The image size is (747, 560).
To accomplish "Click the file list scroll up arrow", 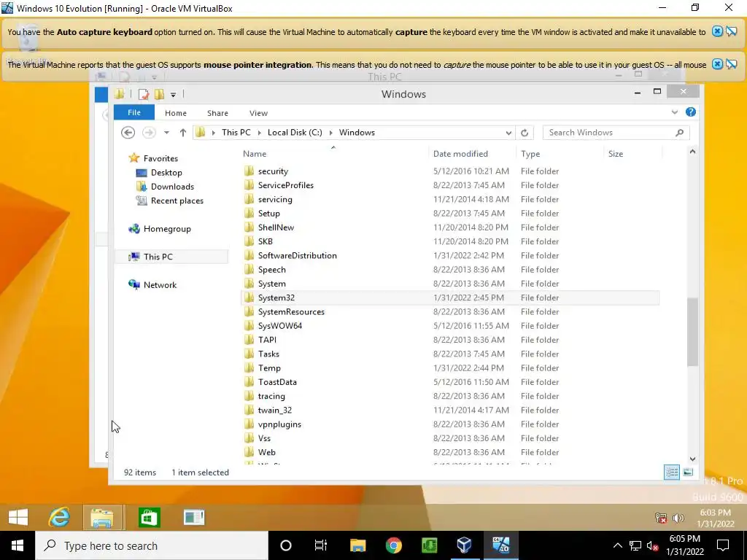I will pos(693,152).
